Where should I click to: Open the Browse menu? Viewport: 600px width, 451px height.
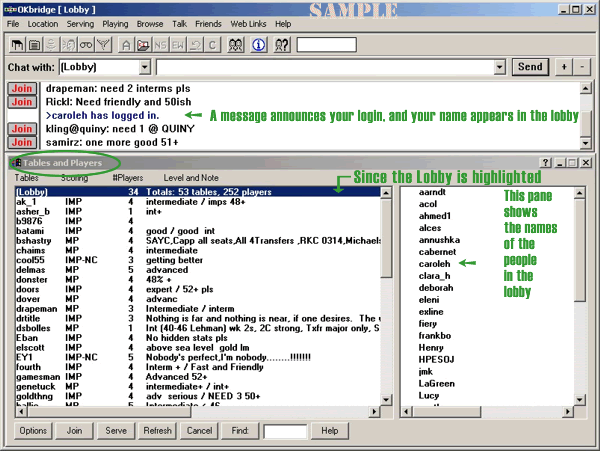150,24
